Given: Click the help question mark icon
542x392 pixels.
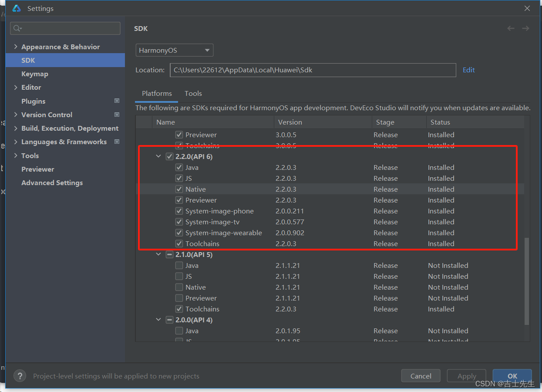Looking at the screenshot, I should click(20, 376).
